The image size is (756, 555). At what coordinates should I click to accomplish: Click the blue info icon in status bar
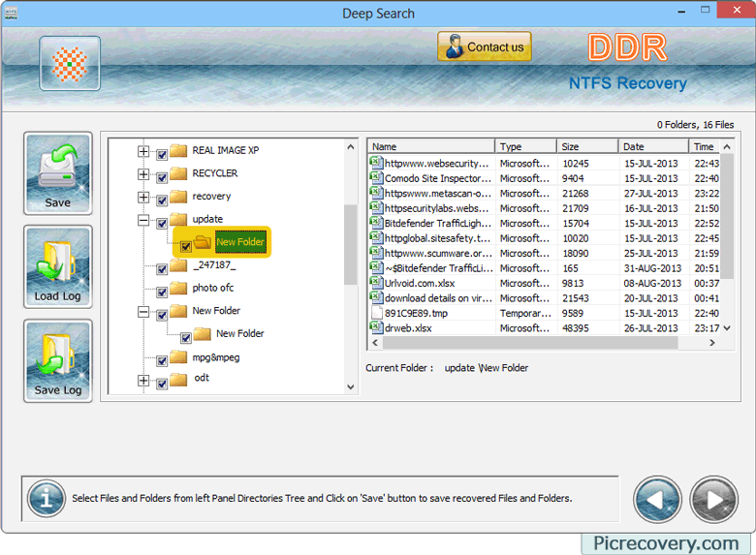(47, 498)
